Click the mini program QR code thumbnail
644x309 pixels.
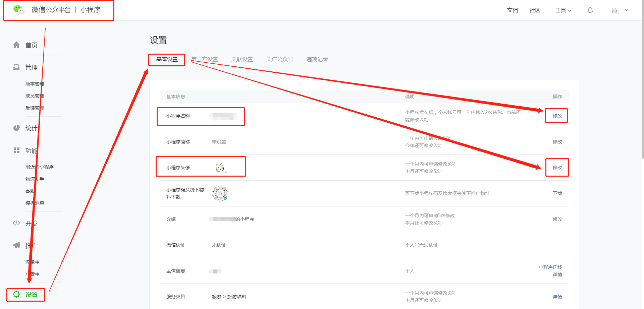pyautogui.click(x=221, y=193)
